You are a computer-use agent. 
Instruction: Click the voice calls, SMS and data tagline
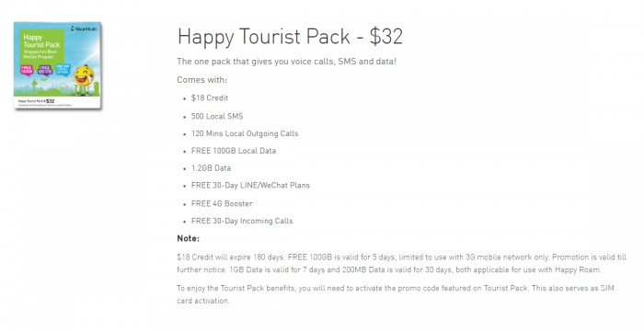coord(287,62)
